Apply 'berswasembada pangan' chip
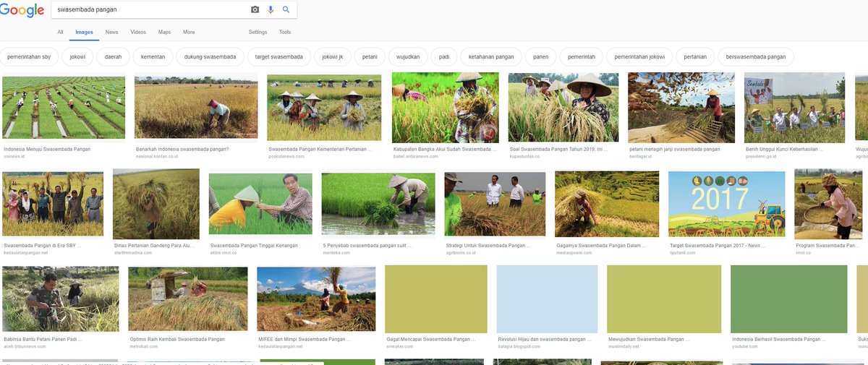The image size is (868, 365). click(756, 56)
